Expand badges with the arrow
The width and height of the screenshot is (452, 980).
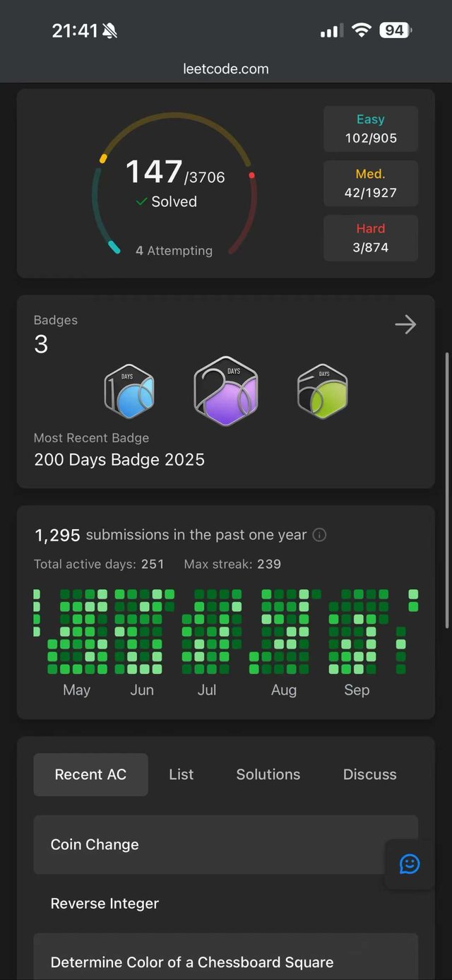click(x=405, y=324)
